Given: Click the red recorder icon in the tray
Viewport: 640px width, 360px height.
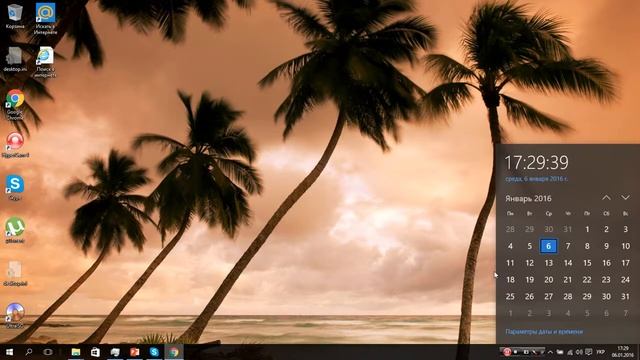Looking at the screenshot, I should pyautogui.click(x=507, y=352).
